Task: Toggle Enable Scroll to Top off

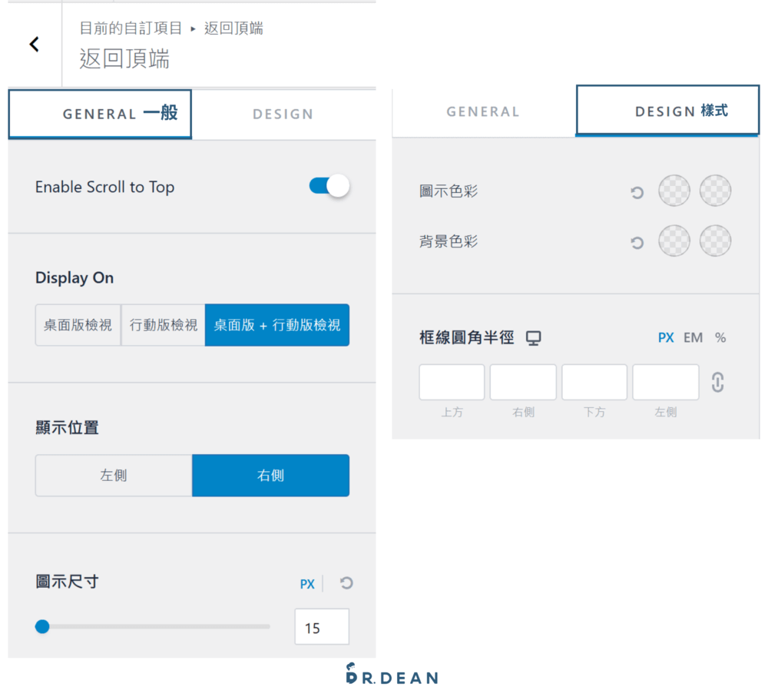Action: click(329, 187)
